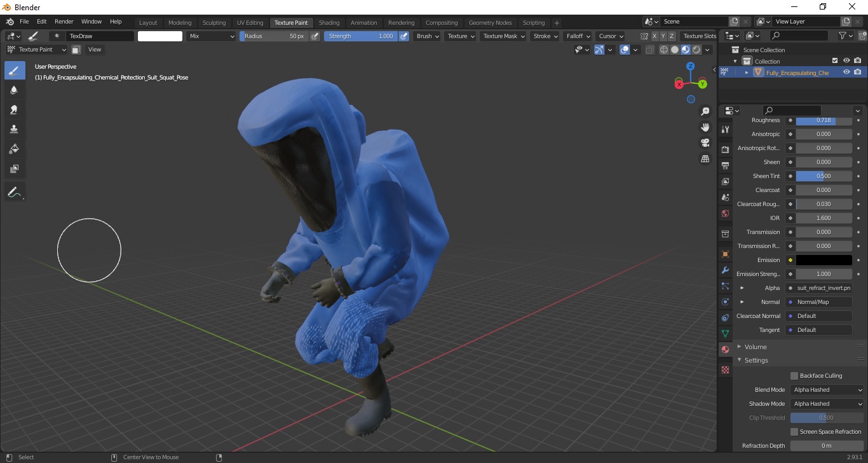This screenshot has height=463, width=868.
Task: Expand Fully_Encapsulating_Che object tree
Action: pos(747,73)
